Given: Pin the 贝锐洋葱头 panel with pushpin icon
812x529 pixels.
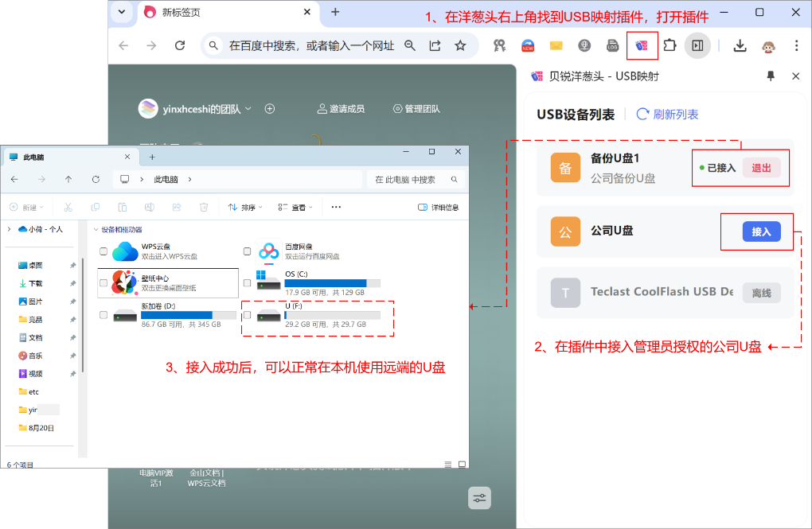Looking at the screenshot, I should (x=770, y=76).
